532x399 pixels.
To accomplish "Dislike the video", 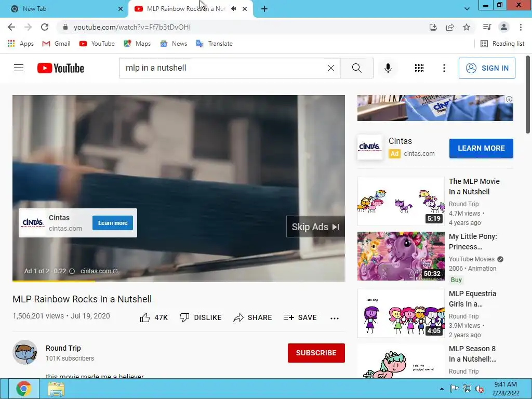I will tap(201, 317).
